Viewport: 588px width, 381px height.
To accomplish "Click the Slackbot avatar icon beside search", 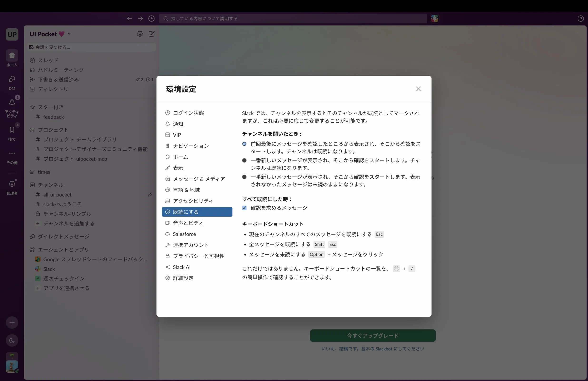I will [x=435, y=19].
